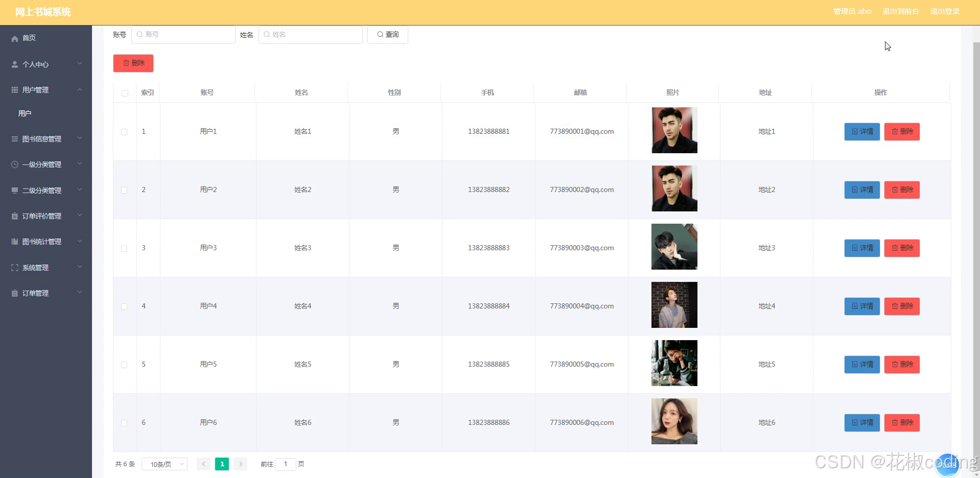The image size is (980, 478).
Task: Click the home icon beside 首页
Action: coord(15,38)
